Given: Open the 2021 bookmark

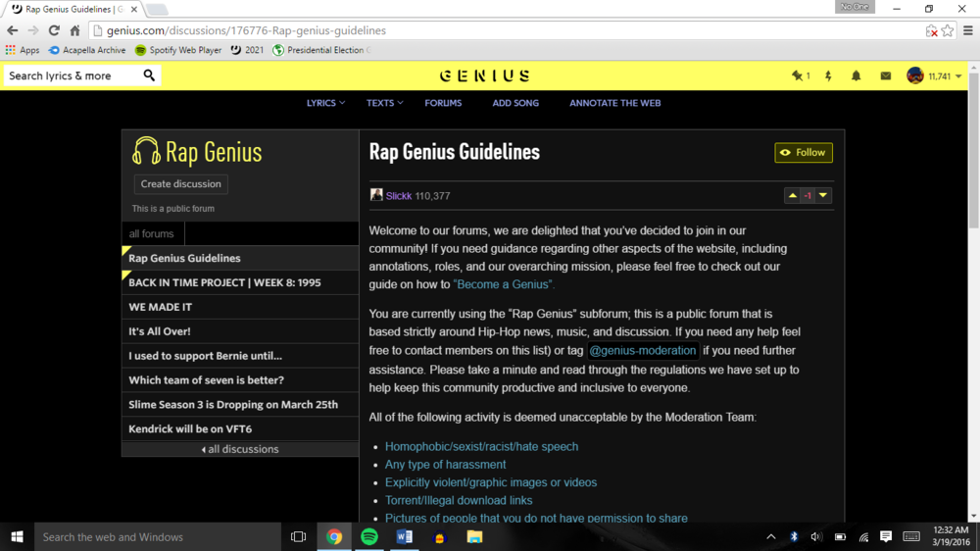Looking at the screenshot, I should 248,50.
